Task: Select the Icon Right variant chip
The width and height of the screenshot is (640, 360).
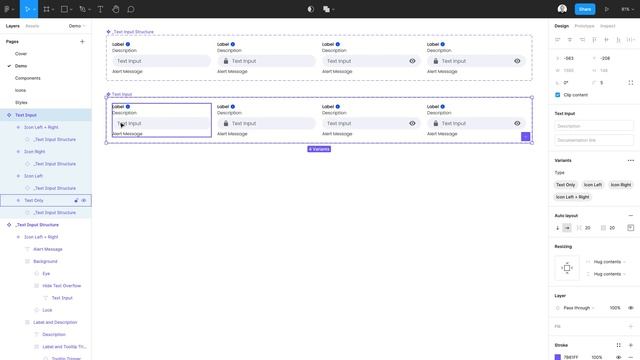Action: tap(620, 185)
